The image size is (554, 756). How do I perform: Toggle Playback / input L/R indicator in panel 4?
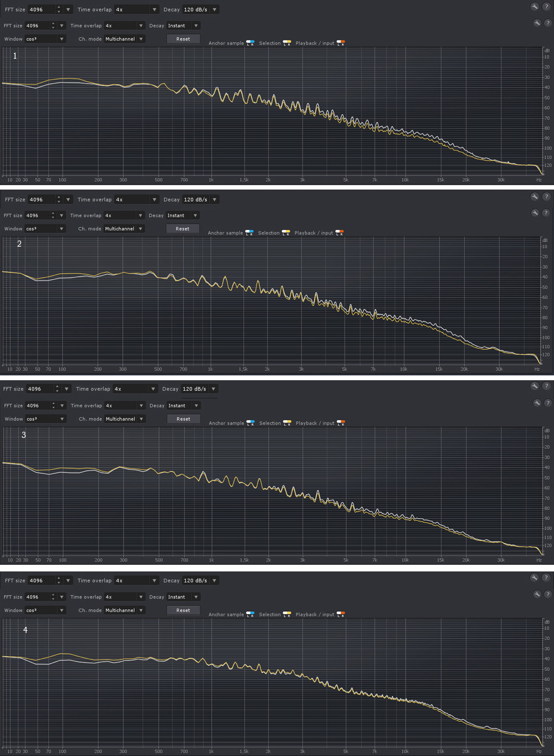pyautogui.click(x=341, y=614)
